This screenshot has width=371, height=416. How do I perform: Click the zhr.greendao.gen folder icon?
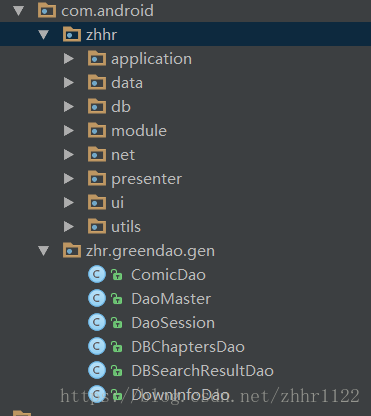tap(72, 250)
